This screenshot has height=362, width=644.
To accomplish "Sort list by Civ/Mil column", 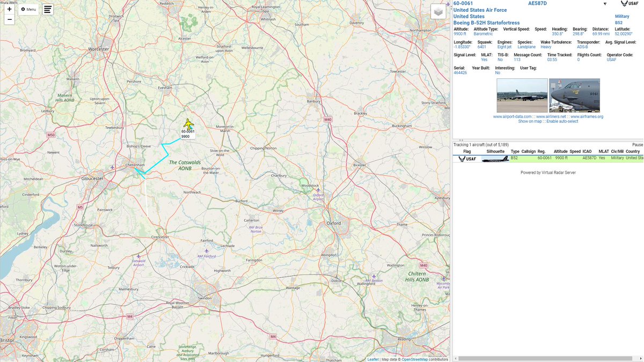I will tap(617, 152).
